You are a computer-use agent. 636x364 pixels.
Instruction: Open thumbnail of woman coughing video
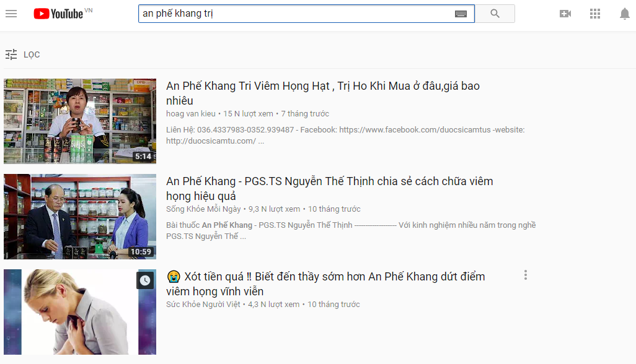coord(80,312)
